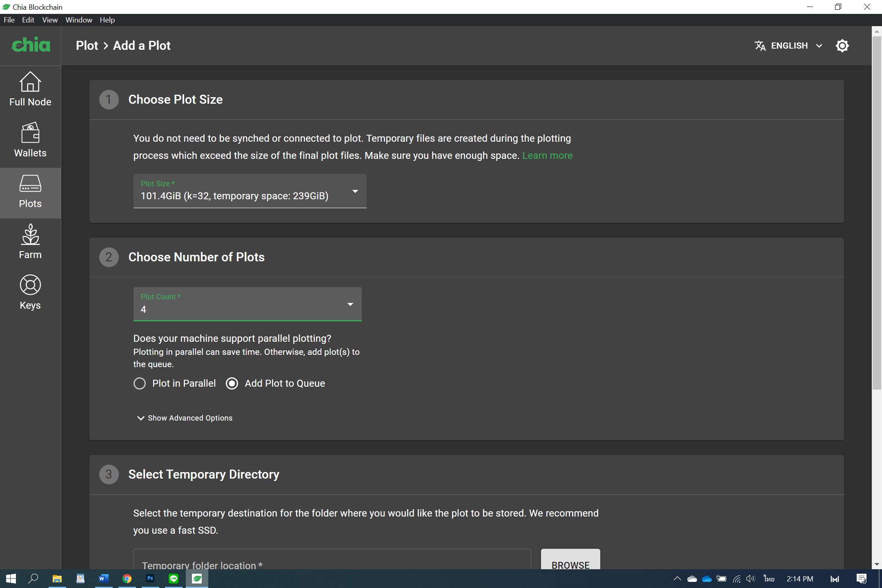The width and height of the screenshot is (882, 588).
Task: Open Microsoft Word from taskbar
Action: coord(104,579)
